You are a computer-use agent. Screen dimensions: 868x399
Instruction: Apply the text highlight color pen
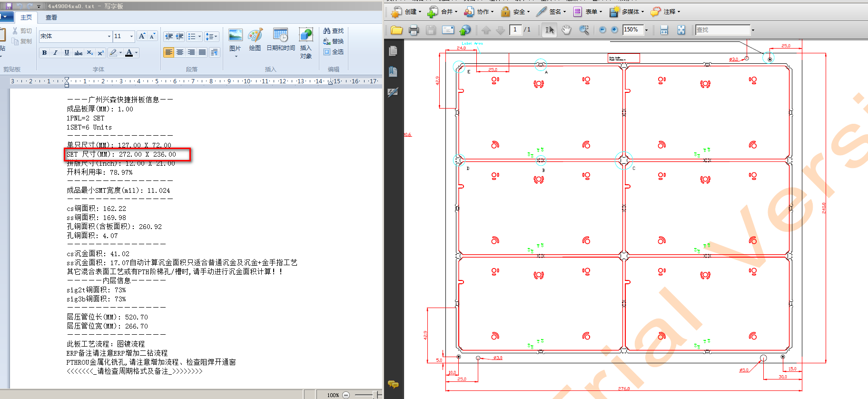point(113,53)
